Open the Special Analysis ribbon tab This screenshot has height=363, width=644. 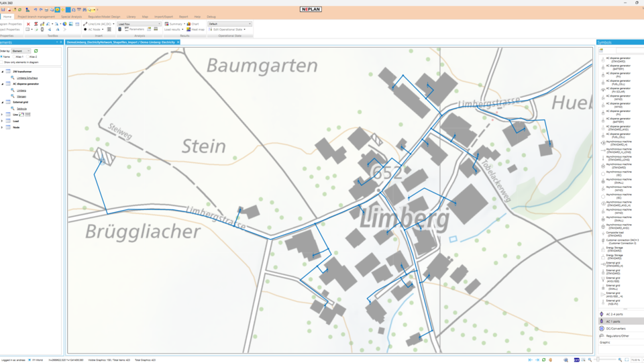click(71, 16)
